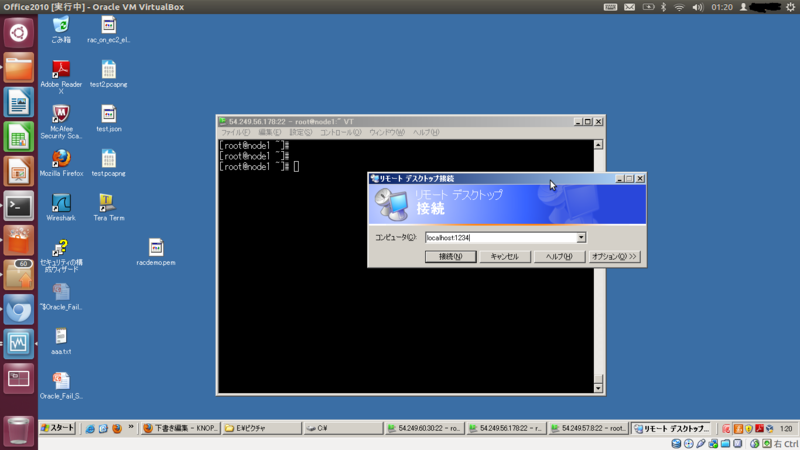This screenshot has height=450, width=800.
Task: Select the Adobe Reader X desktop icon
Action: pos(61,77)
